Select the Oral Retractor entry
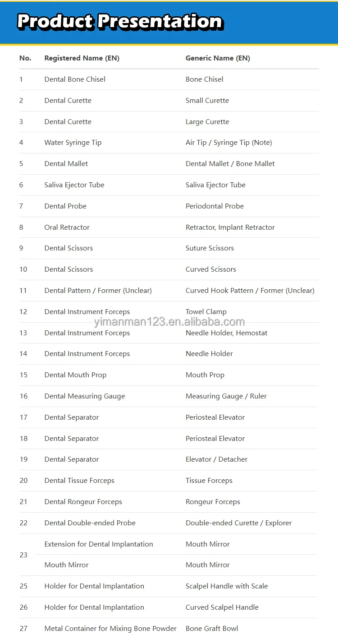Viewport: 338px width, 644px height. pyautogui.click(x=67, y=227)
